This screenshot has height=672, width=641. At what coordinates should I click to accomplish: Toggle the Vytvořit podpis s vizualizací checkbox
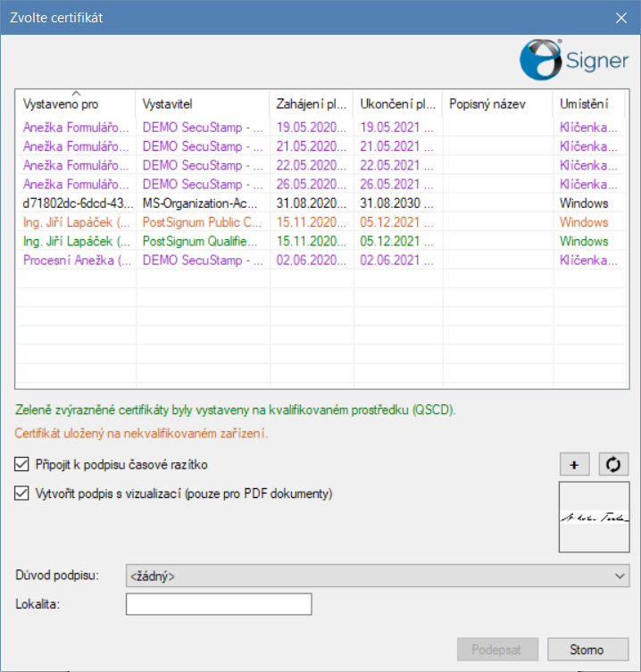21,493
